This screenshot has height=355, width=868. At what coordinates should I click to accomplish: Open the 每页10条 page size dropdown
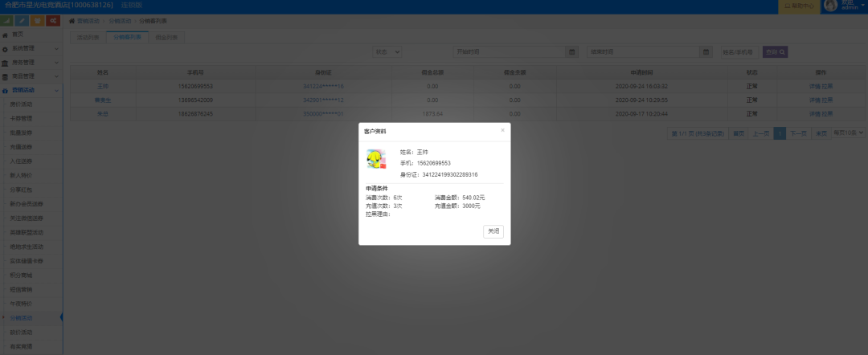pyautogui.click(x=849, y=133)
